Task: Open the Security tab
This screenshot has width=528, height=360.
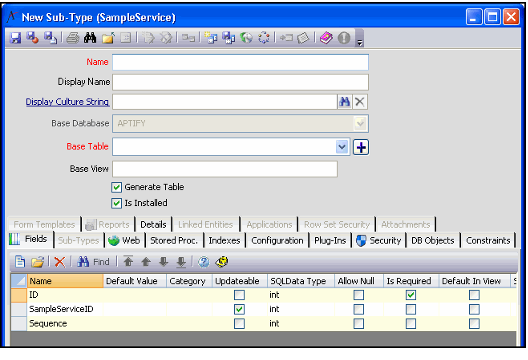Action: tap(379, 241)
